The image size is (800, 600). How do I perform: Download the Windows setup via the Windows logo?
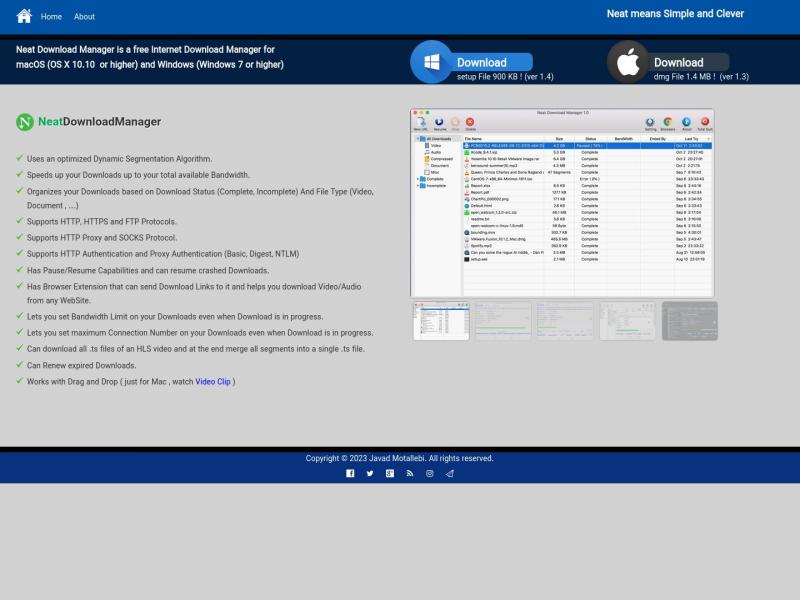pos(431,62)
